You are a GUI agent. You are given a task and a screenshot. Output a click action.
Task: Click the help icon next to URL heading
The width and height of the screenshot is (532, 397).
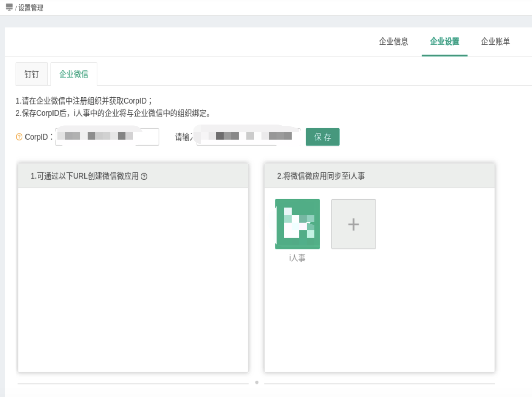[x=144, y=176]
